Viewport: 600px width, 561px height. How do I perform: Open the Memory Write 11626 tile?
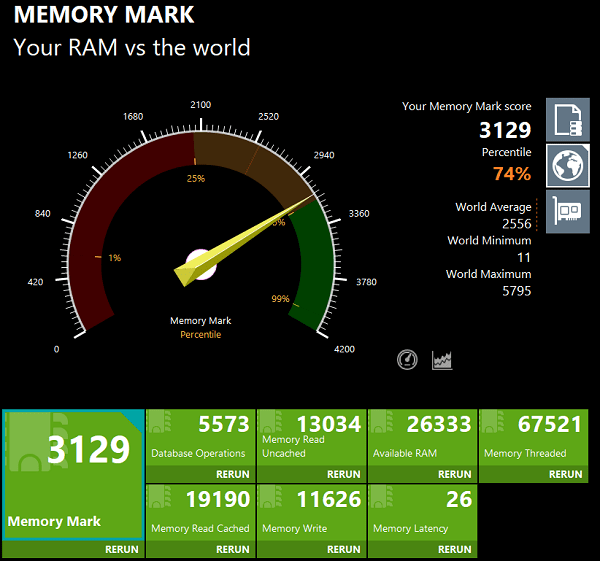point(311,512)
